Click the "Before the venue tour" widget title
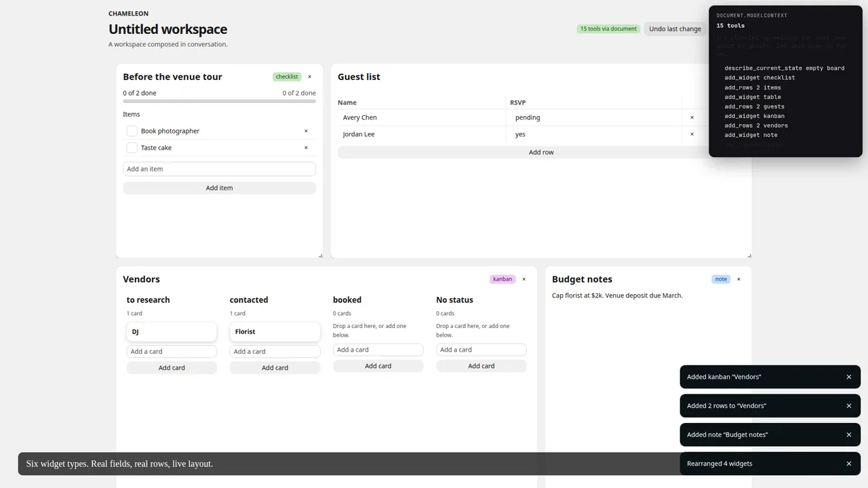The image size is (868, 488). (172, 77)
